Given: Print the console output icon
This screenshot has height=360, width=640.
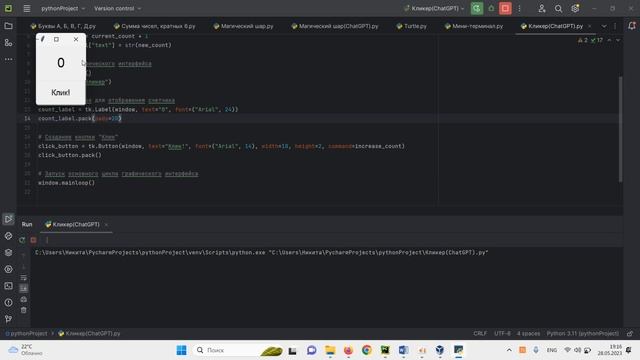Looking at the screenshot, I should pyautogui.click(x=24, y=299).
